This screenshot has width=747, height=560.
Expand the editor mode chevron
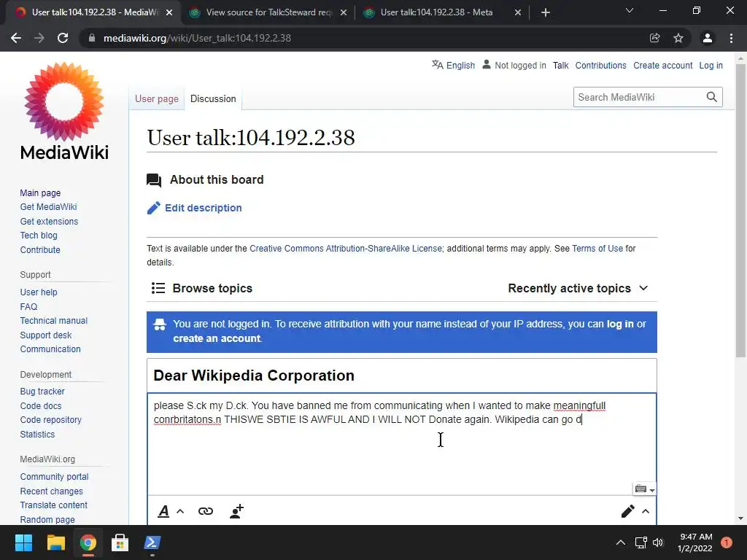646,511
